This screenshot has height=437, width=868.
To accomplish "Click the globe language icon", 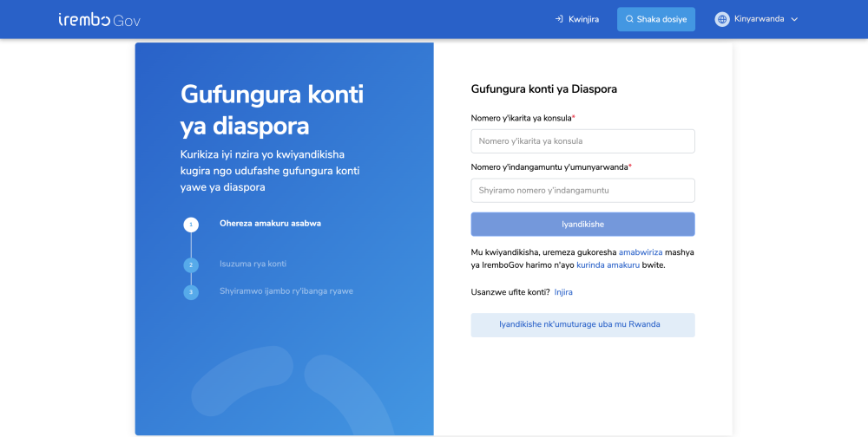I will point(722,19).
